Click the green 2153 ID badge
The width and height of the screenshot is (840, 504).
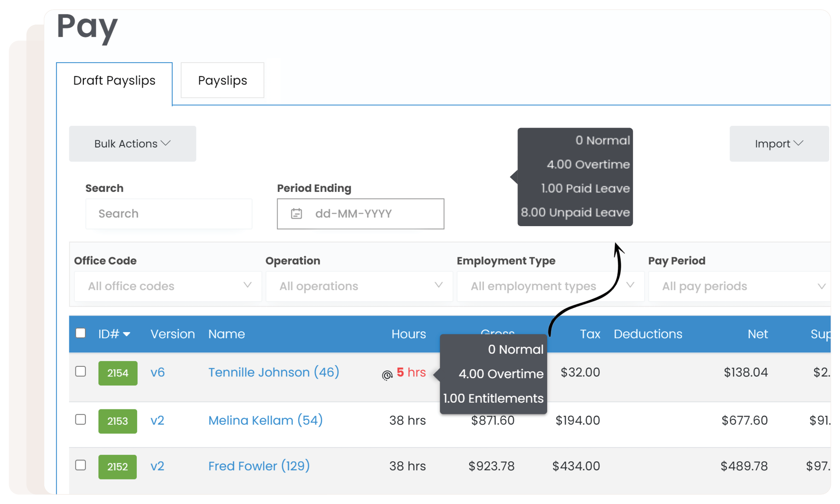pyautogui.click(x=117, y=421)
